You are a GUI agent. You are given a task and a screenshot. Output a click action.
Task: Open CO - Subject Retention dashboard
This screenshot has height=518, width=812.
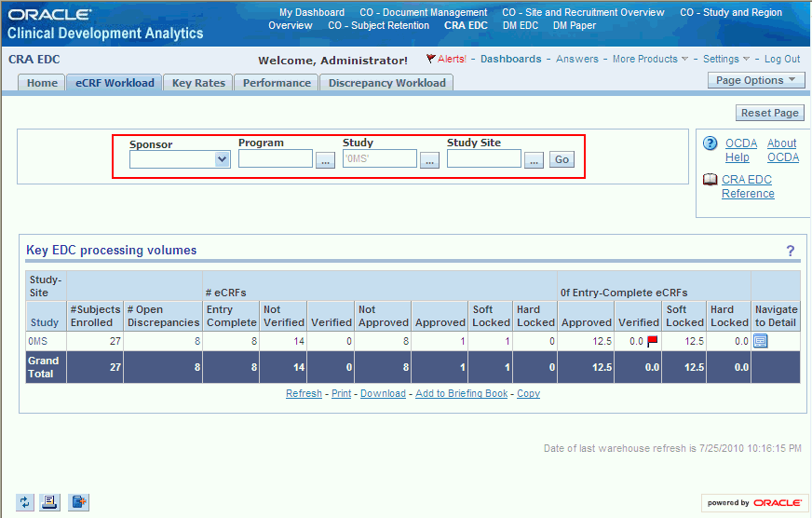tap(379, 25)
